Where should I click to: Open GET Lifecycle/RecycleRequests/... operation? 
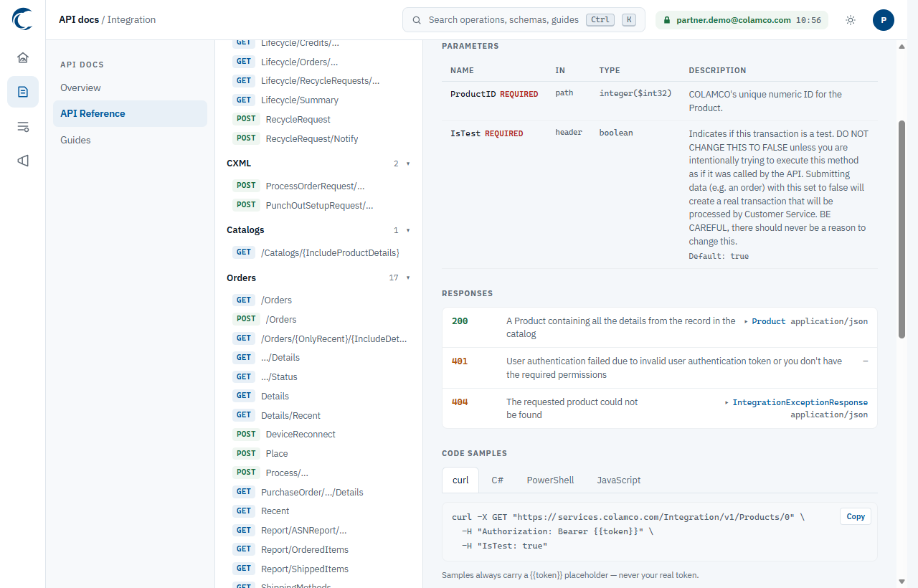(319, 81)
